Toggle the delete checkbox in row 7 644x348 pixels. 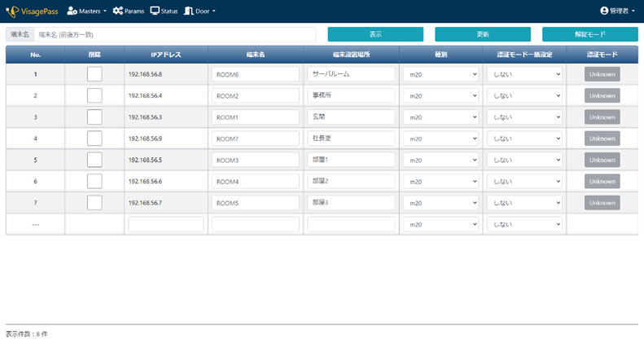coord(94,202)
